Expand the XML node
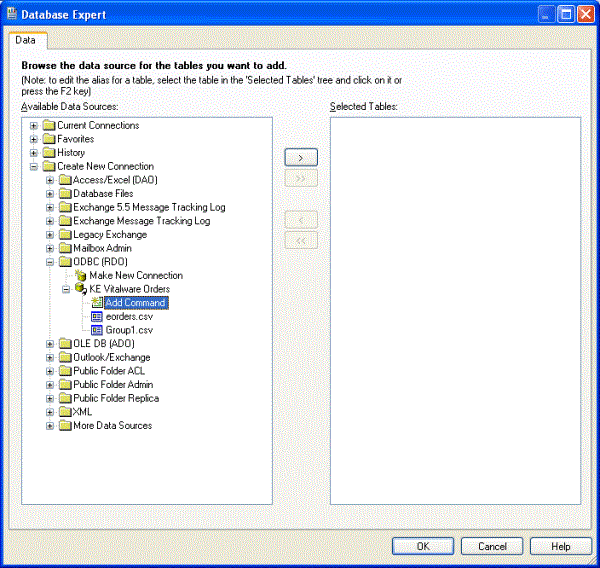The image size is (600, 568). coord(50,412)
